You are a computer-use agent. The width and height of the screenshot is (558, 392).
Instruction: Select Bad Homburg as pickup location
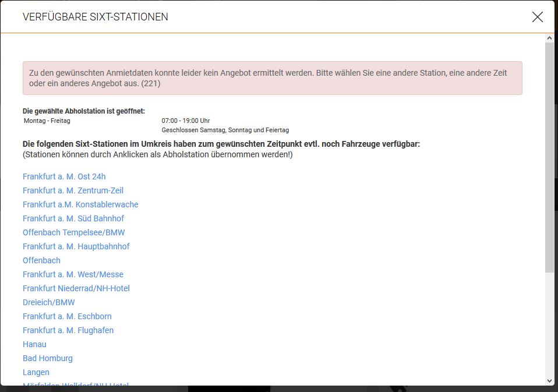48,358
